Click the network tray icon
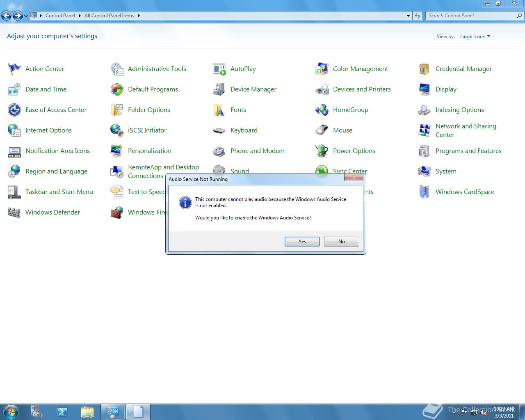The width and height of the screenshot is (525, 420). click(x=474, y=413)
